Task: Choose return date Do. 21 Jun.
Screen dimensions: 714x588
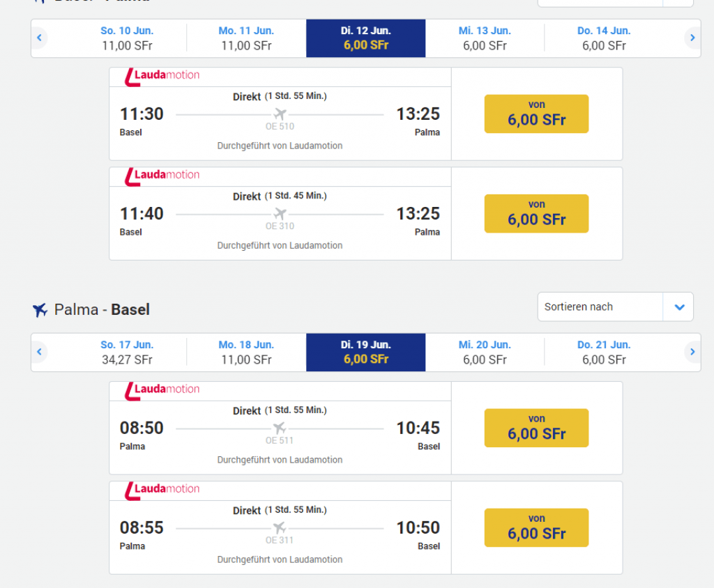Action: pos(604,353)
